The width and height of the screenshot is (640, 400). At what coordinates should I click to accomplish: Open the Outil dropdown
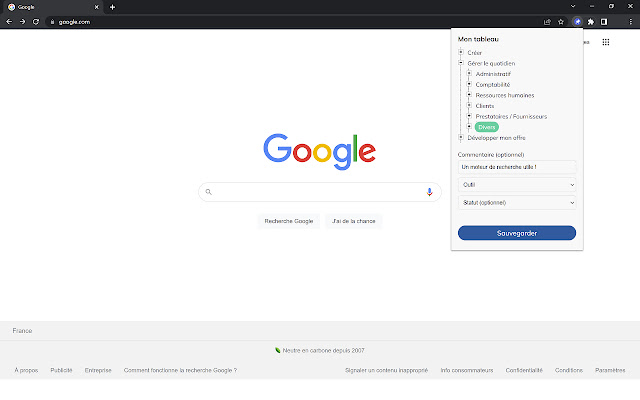[517, 185]
